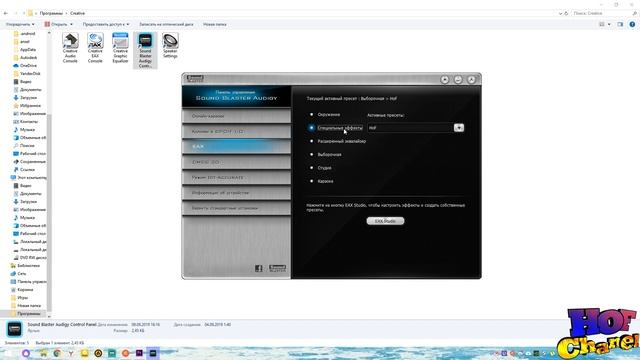Click the HoF preset combo box field
This screenshot has height=360, width=640.
410,128
